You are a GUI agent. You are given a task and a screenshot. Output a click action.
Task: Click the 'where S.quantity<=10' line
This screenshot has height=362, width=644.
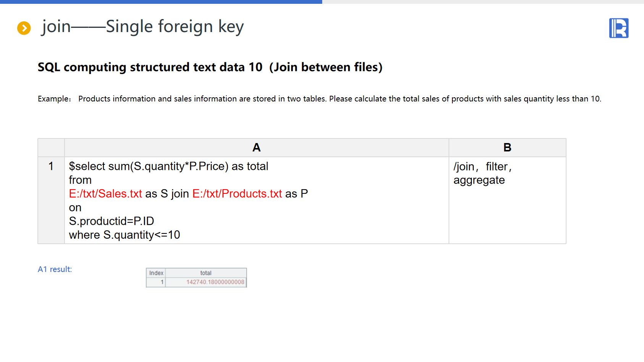(x=124, y=235)
